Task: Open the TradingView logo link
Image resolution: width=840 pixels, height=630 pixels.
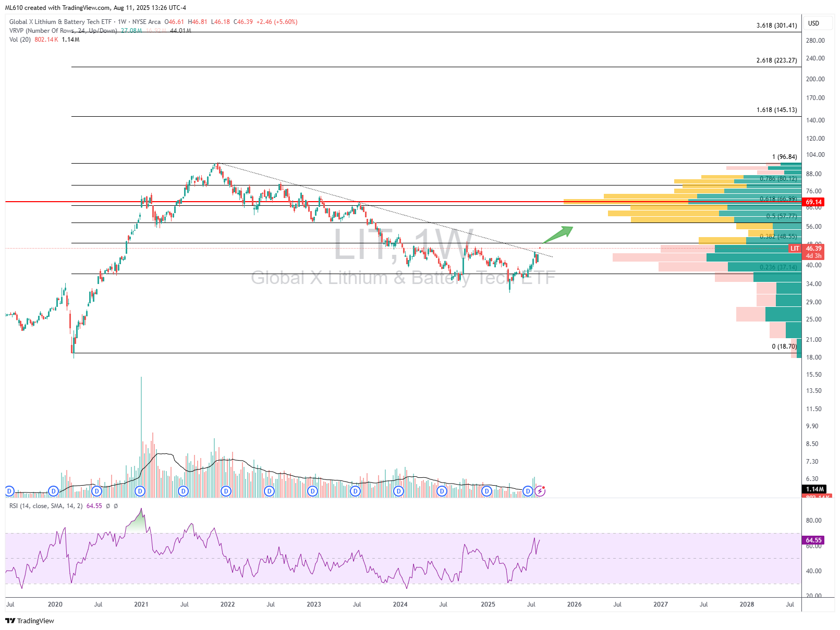Action: [x=30, y=621]
